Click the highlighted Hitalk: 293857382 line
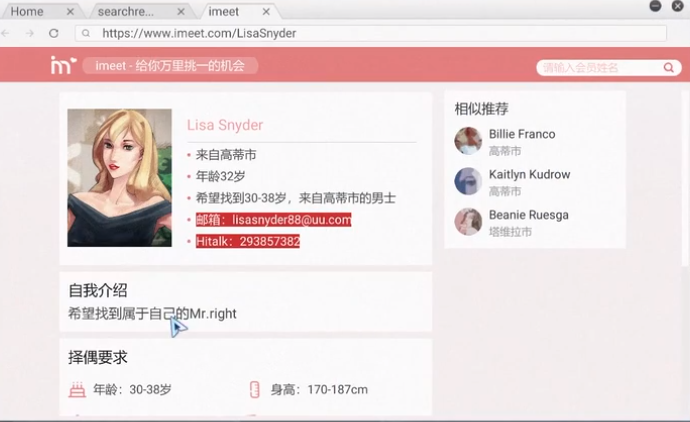The height and width of the screenshot is (422, 690). 248,241
